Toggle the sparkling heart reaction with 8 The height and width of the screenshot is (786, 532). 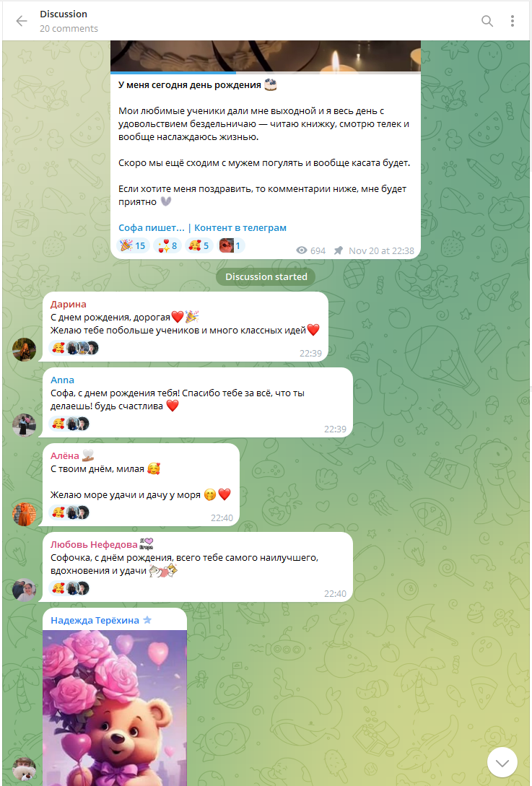point(167,245)
